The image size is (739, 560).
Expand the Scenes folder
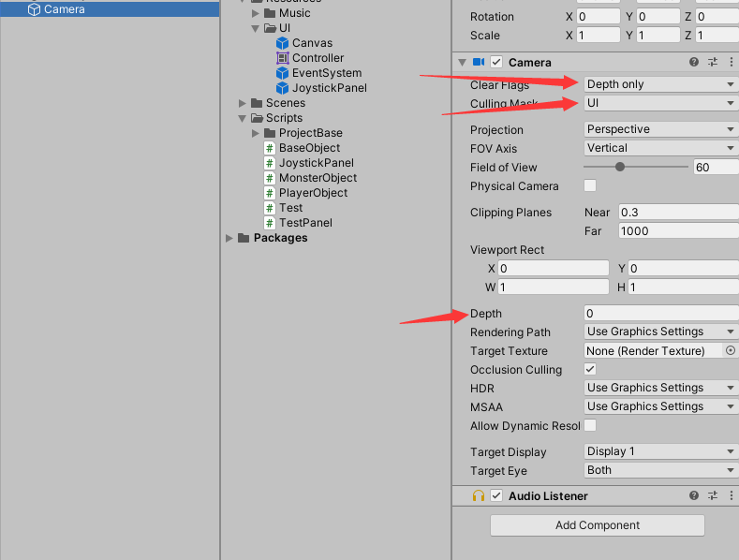tap(243, 103)
